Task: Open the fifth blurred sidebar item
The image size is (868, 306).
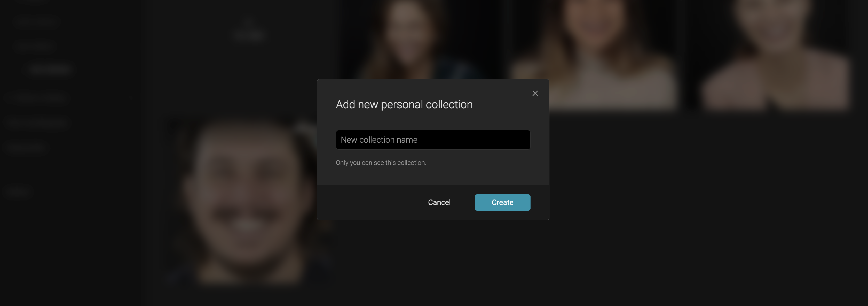Action: [37, 122]
